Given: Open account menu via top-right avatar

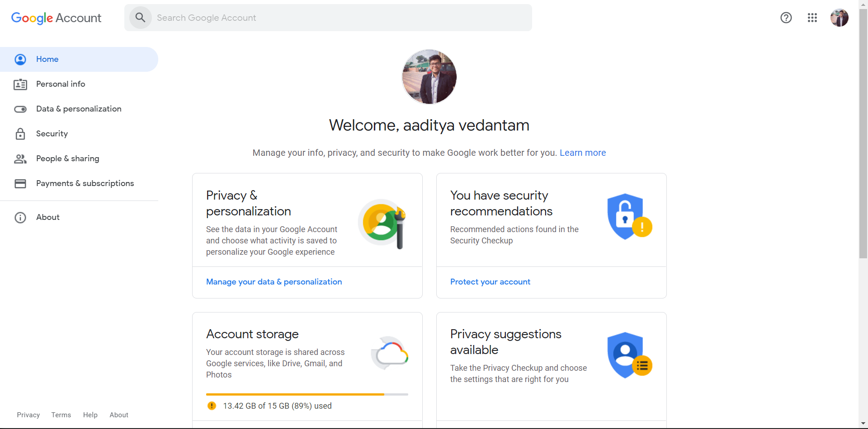Looking at the screenshot, I should (x=839, y=18).
